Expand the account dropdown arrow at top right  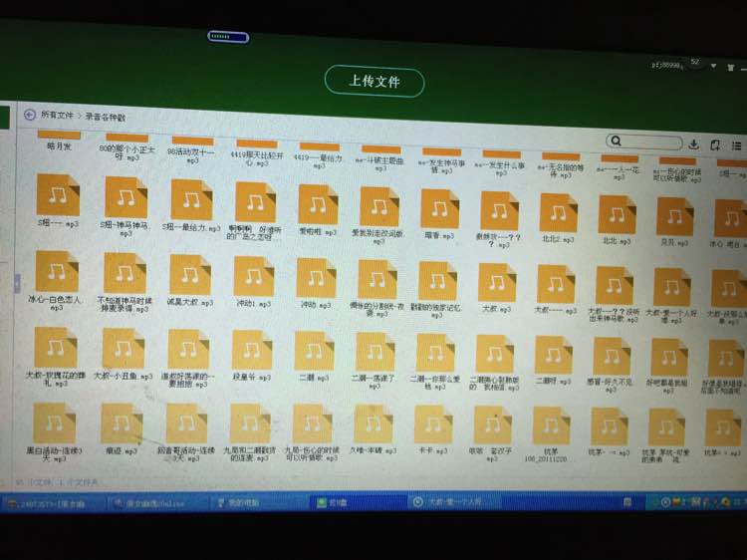(713, 66)
